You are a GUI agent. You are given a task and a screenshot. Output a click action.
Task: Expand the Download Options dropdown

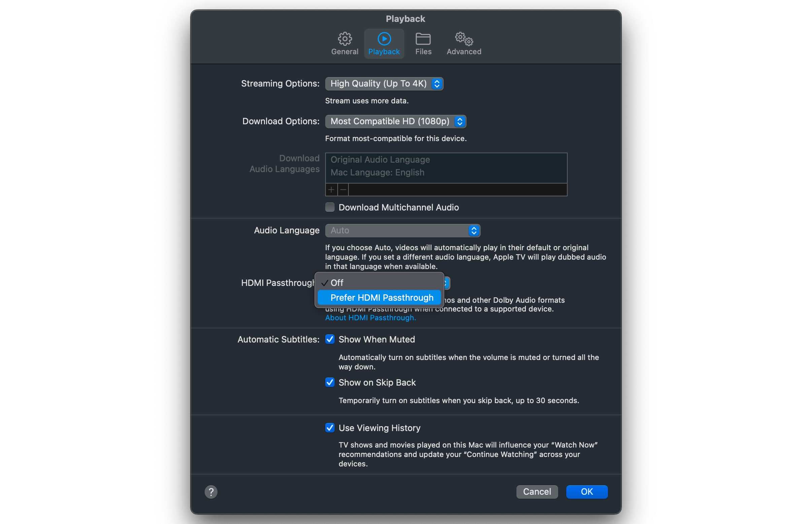[395, 122]
